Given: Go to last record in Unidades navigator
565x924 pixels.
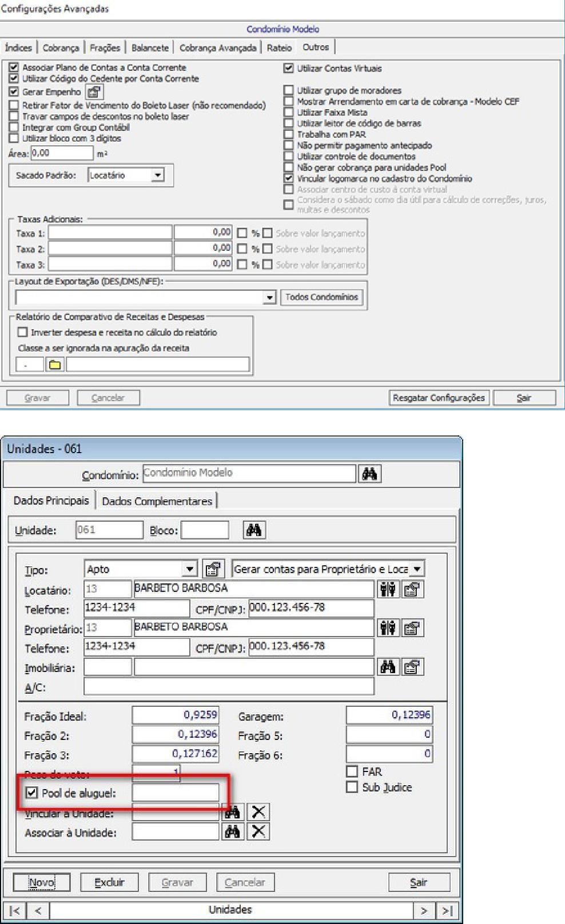Looking at the screenshot, I should 446,910.
